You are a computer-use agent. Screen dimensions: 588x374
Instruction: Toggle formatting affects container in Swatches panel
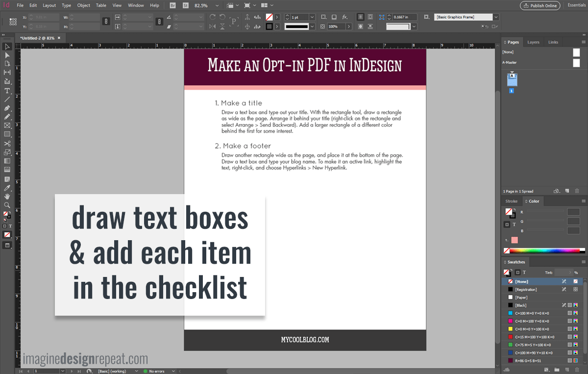point(517,272)
